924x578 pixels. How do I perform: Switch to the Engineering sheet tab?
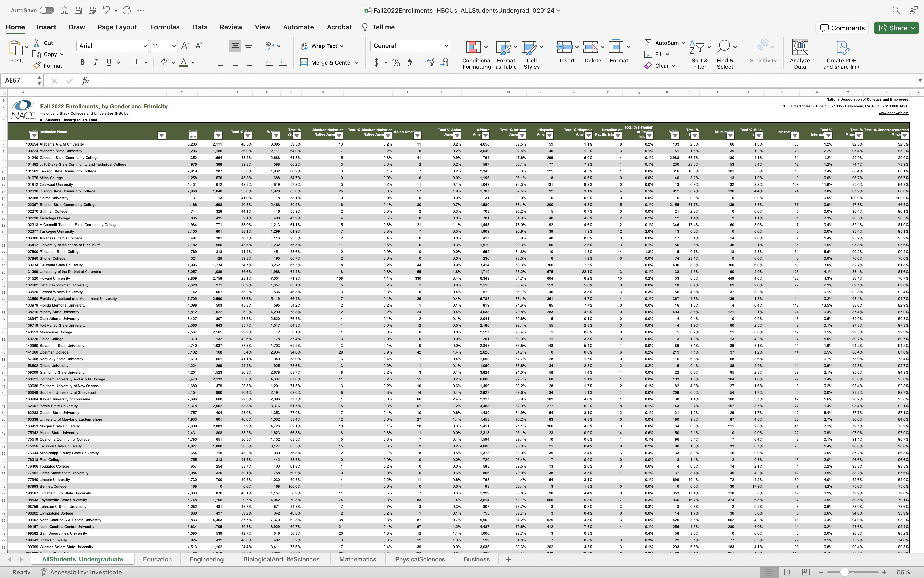[x=207, y=559]
